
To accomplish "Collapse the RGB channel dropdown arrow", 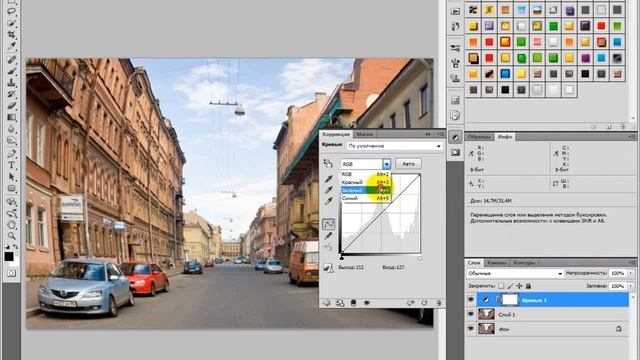I will pos(386,164).
